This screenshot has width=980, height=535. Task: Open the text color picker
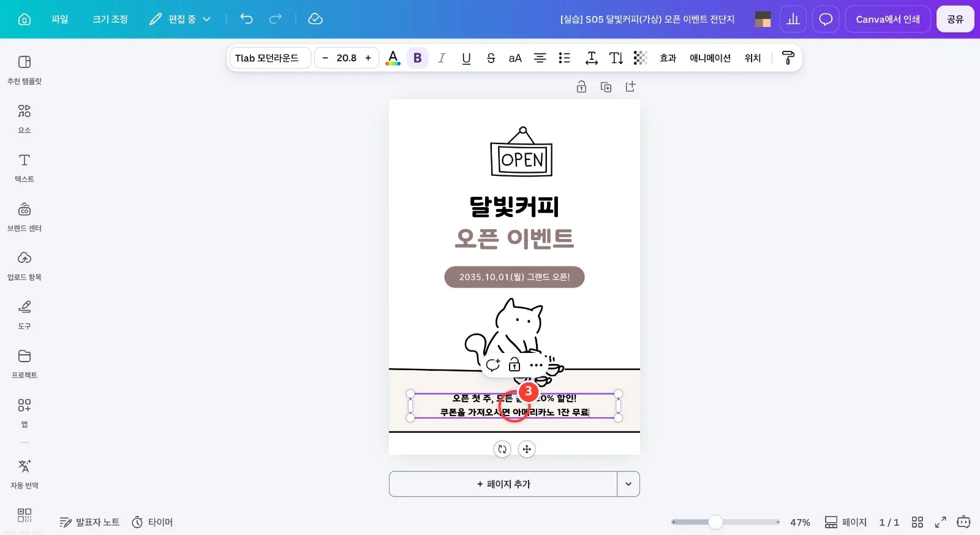coord(393,58)
